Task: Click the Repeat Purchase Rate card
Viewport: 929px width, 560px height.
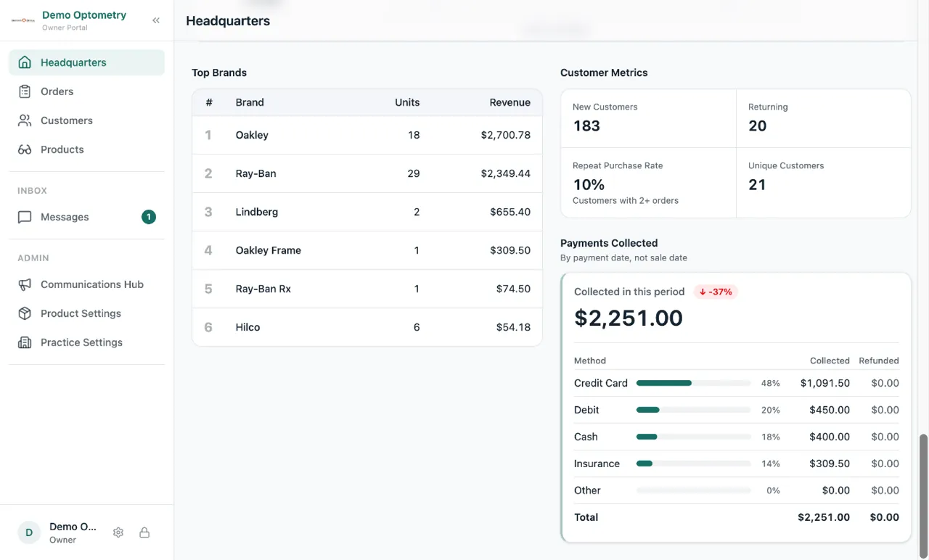Action: pos(648,183)
